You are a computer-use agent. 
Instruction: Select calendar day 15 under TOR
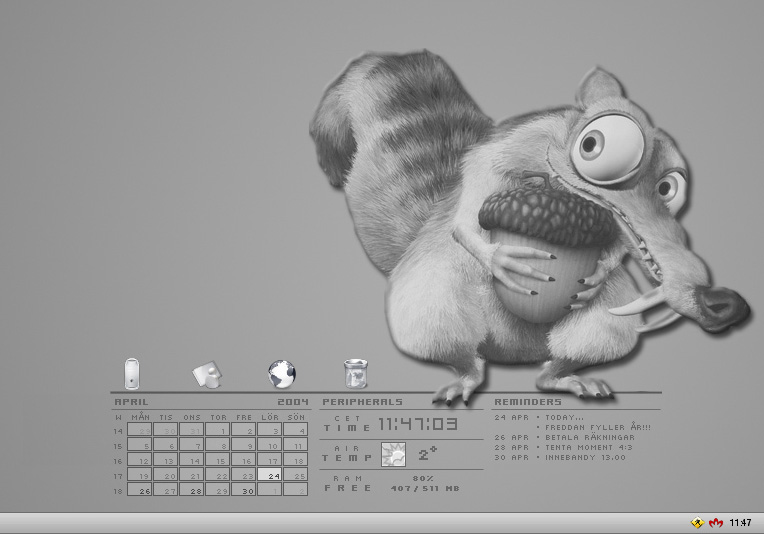tap(218, 459)
